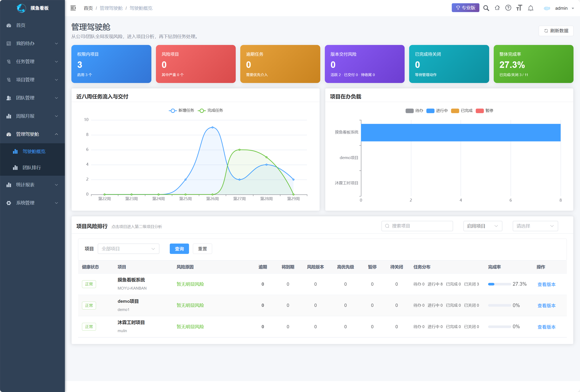Click the 刷新数据 refresh button
Viewport: 580px width, 392px height.
(x=556, y=31)
